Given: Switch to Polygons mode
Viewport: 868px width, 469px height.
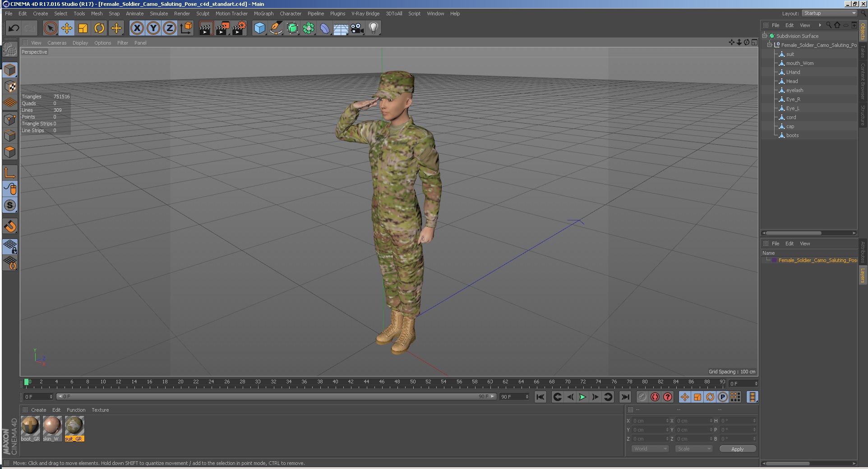Looking at the screenshot, I should (10, 152).
